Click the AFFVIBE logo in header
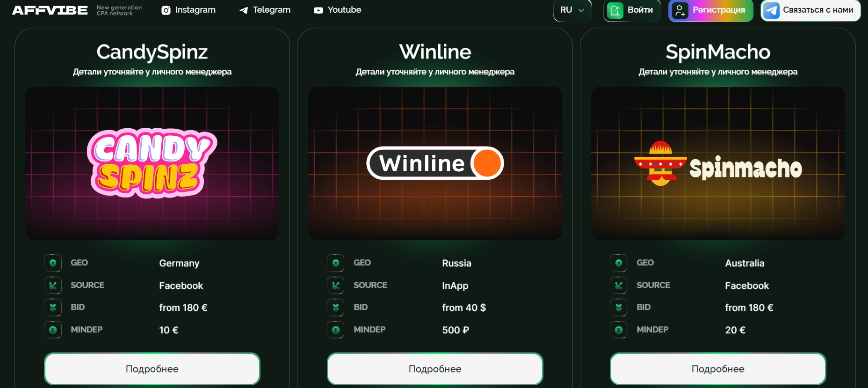Image resolution: width=868 pixels, height=388 pixels. click(x=50, y=10)
